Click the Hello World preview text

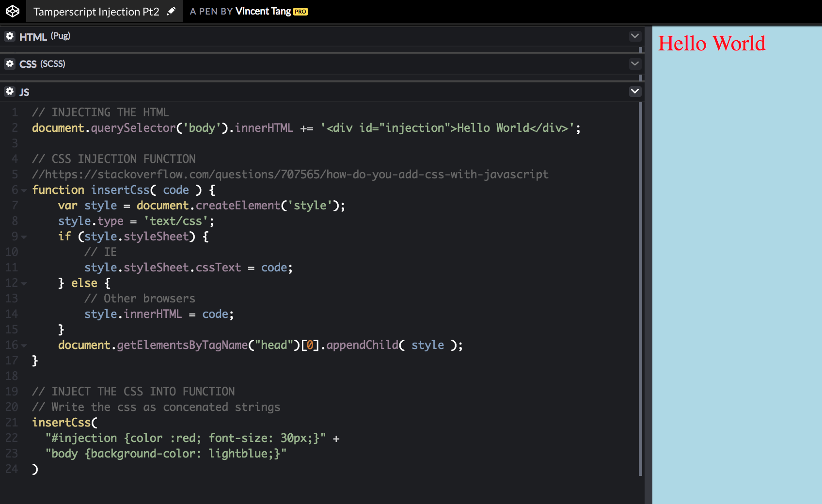coord(711,44)
